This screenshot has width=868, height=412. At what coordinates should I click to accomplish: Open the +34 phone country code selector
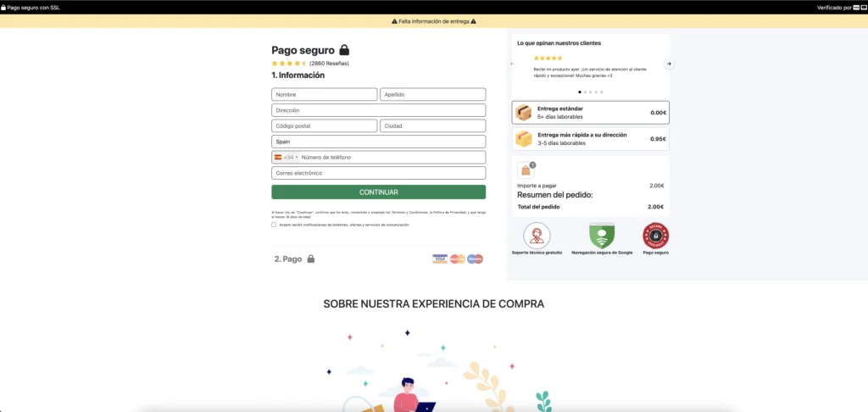(287, 158)
